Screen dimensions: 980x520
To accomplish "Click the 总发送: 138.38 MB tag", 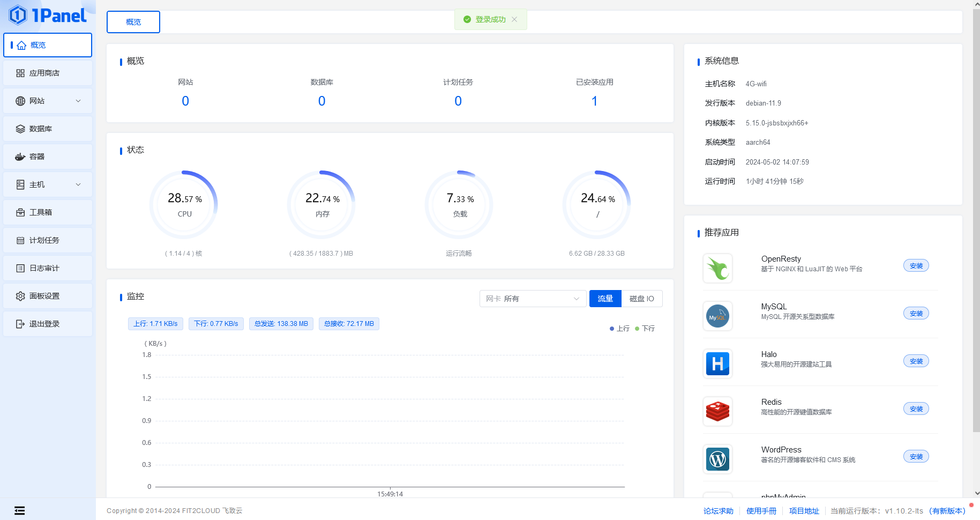I will pos(281,324).
